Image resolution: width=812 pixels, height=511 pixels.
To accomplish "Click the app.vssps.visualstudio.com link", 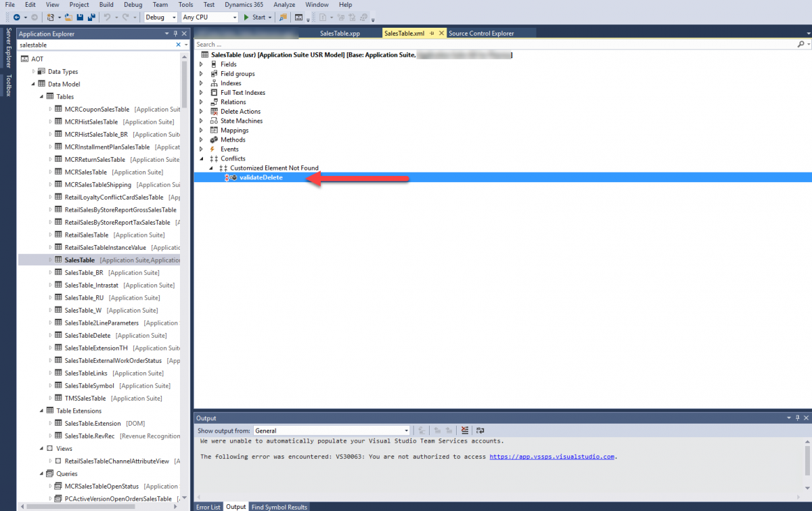I will point(552,457).
